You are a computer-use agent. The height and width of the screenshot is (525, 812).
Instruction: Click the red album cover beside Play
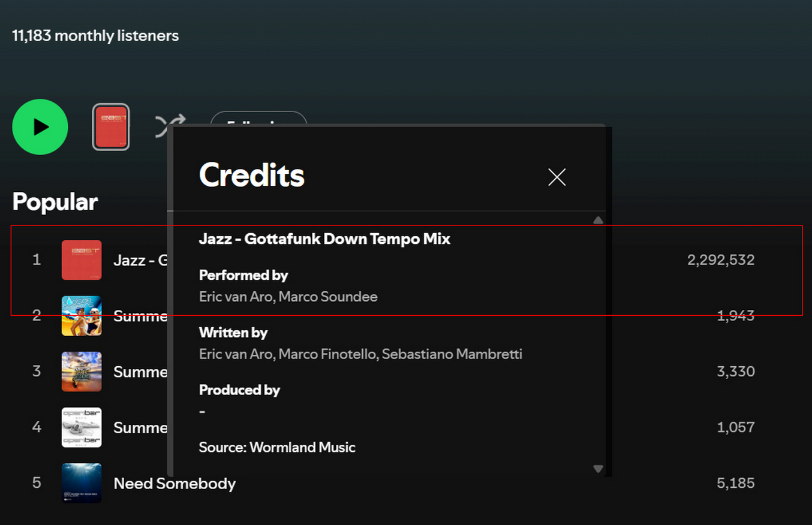coord(111,127)
